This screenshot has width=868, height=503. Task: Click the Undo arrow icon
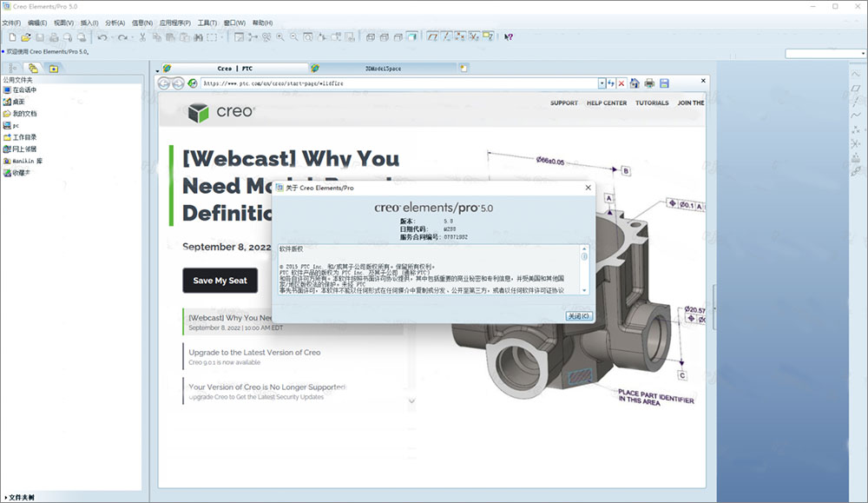(102, 37)
